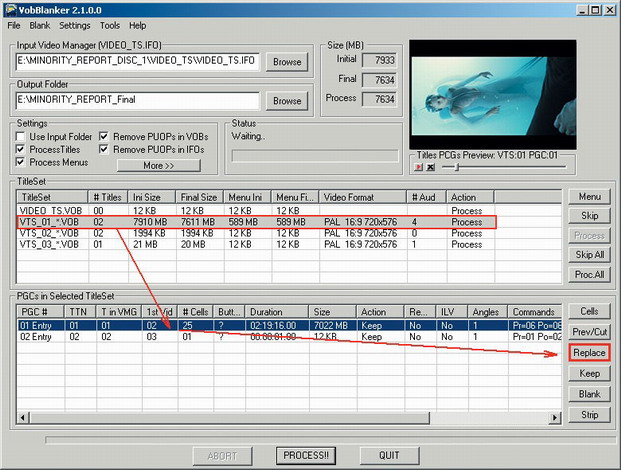This screenshot has width=621, height=470.
Task: Click the Cells button
Action: coord(589,312)
